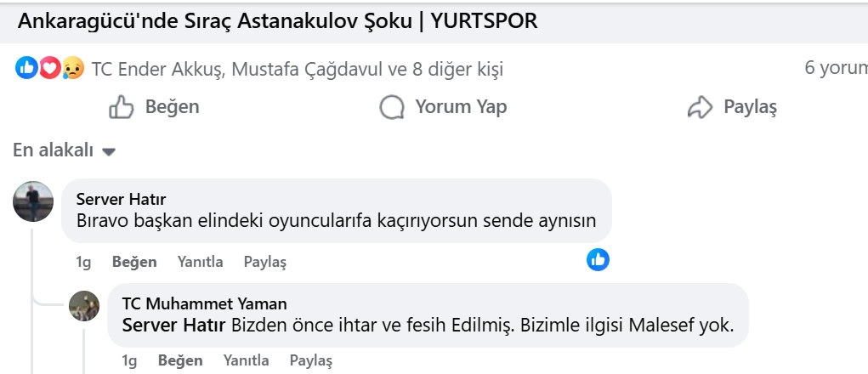Click the red heart reaction icon
Screen dimensions: 868x374
tap(49, 68)
